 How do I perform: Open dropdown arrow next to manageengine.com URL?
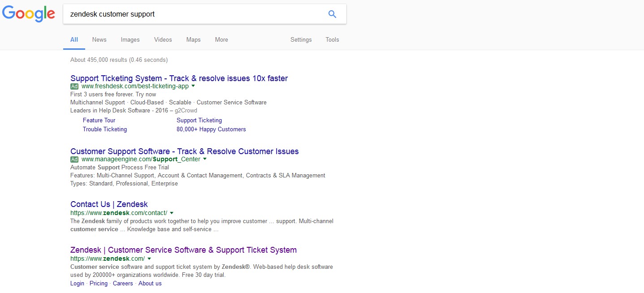point(205,159)
